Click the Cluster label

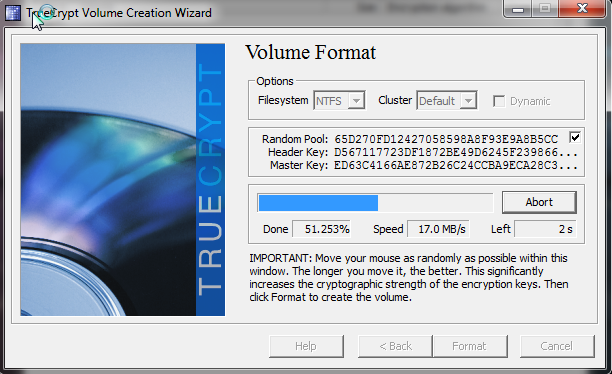395,100
